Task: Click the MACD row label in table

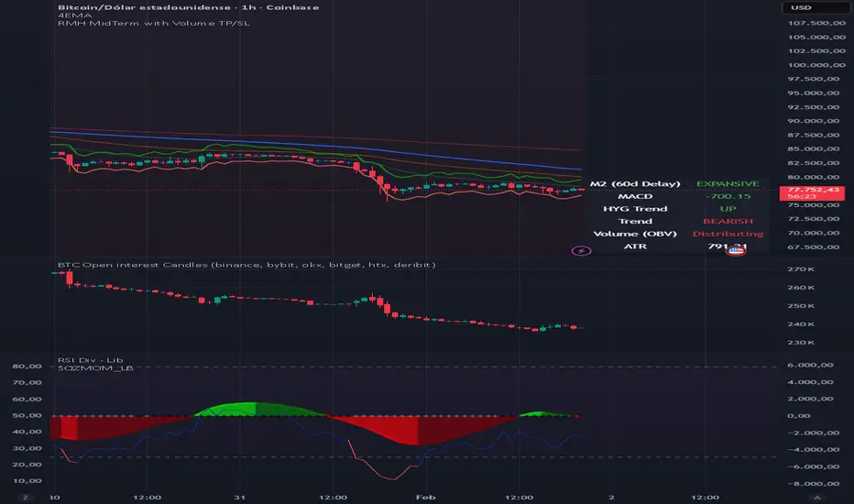Action: pos(635,196)
